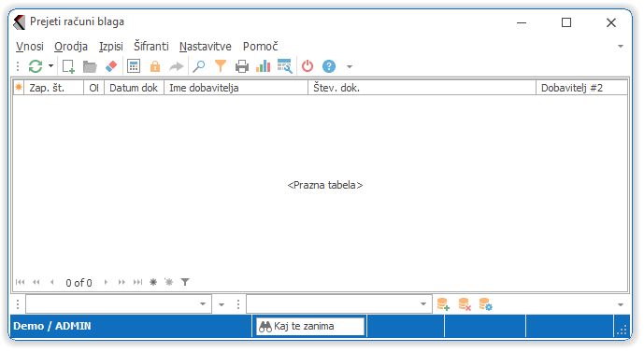
Task: Go to first record navigator button
Action: (x=21, y=282)
